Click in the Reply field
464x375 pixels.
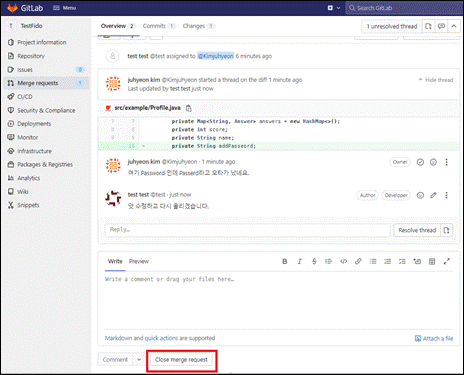click(x=248, y=230)
